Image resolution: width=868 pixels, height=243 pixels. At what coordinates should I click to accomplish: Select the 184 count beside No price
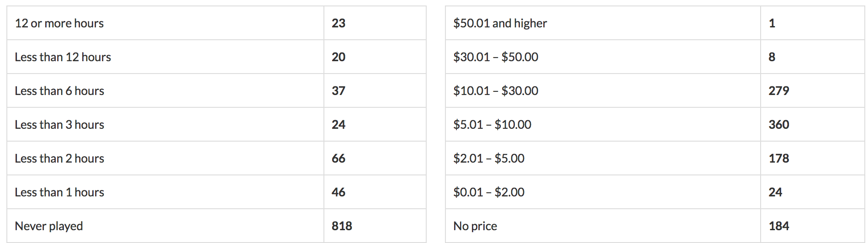click(779, 226)
